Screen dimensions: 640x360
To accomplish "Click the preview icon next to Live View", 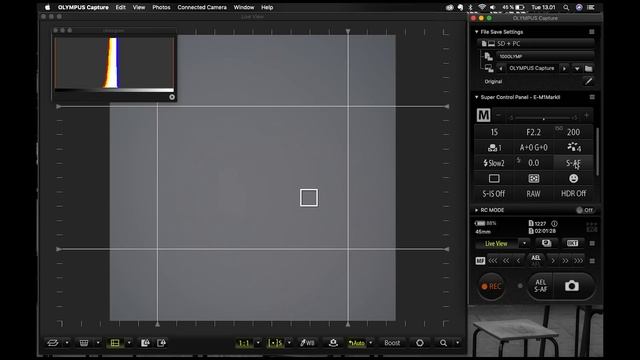I will (546, 243).
